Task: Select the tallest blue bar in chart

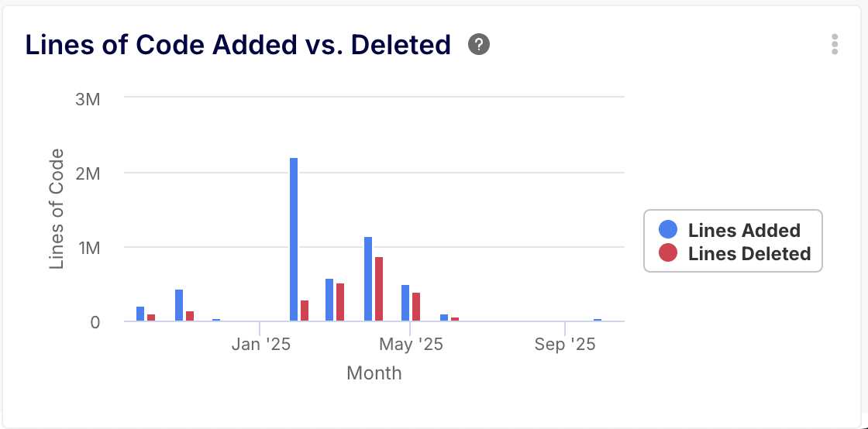Action: pyautogui.click(x=294, y=239)
